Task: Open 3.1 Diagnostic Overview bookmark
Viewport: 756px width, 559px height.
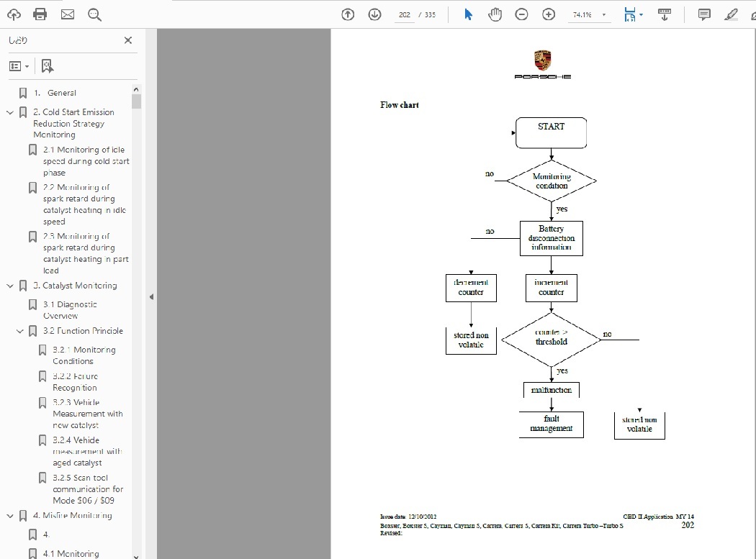Action: coord(70,310)
